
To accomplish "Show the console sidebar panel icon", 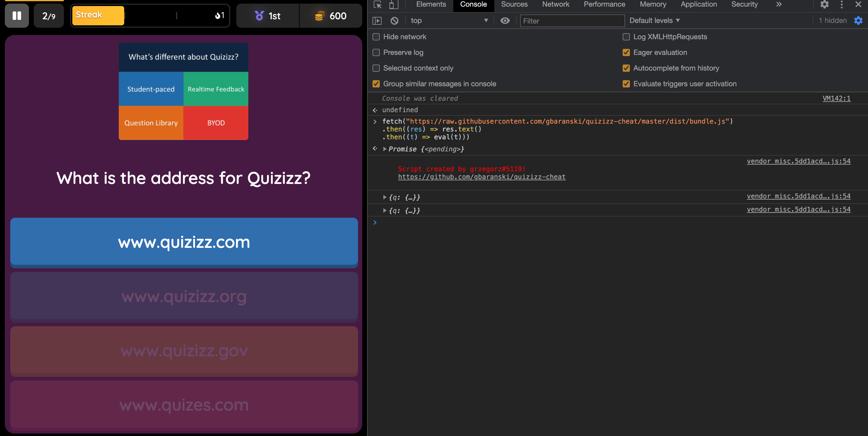I will coord(377,21).
